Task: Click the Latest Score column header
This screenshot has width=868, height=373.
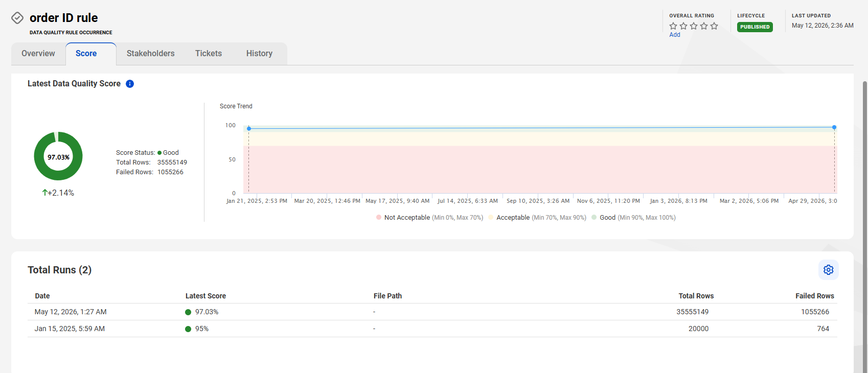Action: 205,296
